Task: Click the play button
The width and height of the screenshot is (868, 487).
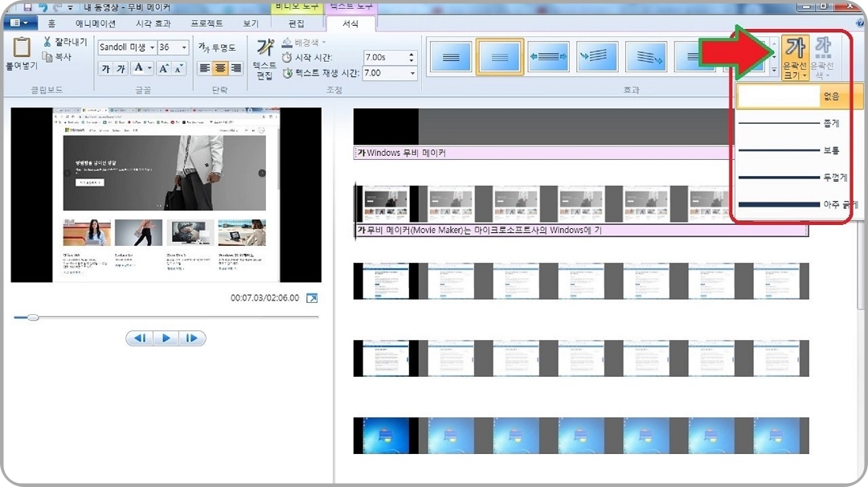Action: (166, 338)
